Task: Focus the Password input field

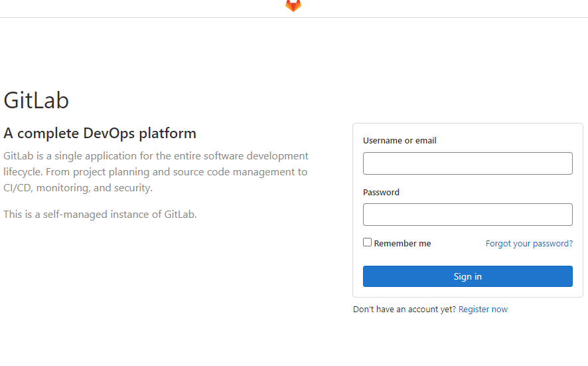Action: (468, 215)
